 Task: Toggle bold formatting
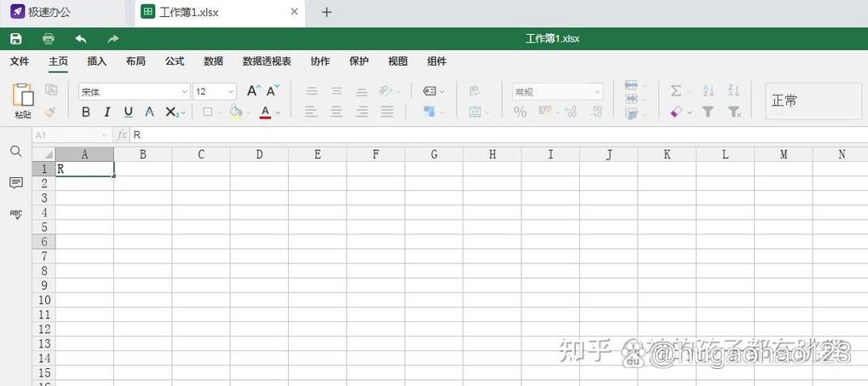86,112
